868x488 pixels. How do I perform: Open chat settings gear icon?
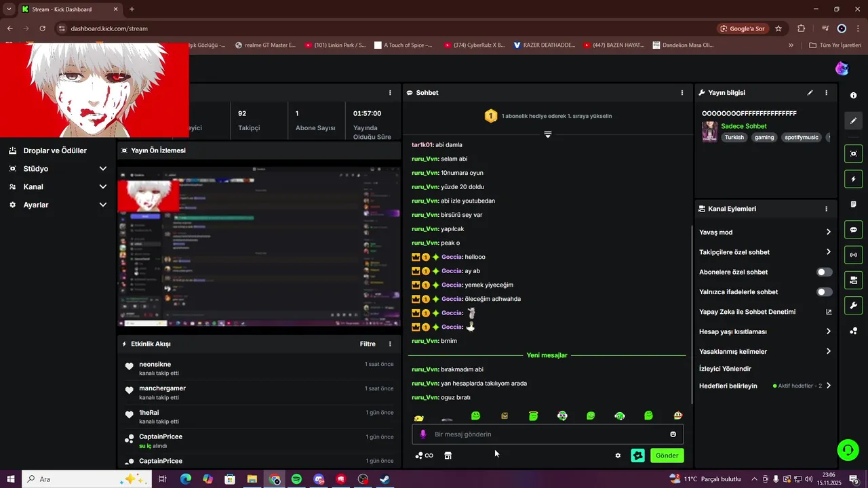coord(618,455)
